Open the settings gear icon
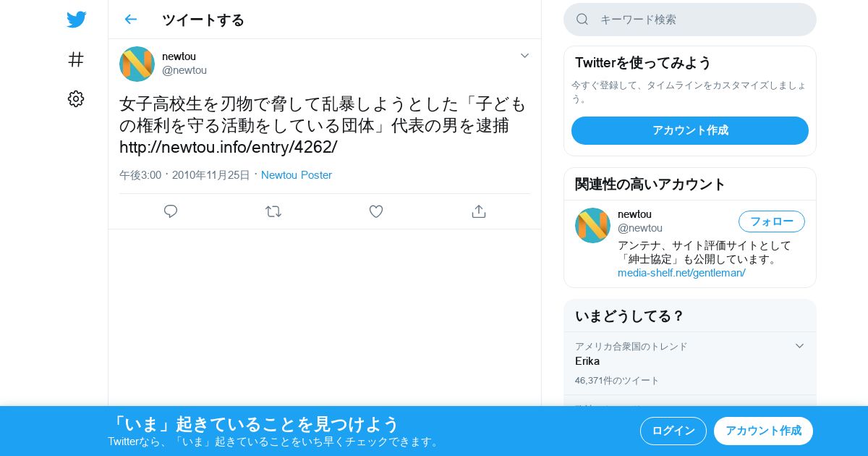This screenshot has height=456, width=868. pos(76,99)
